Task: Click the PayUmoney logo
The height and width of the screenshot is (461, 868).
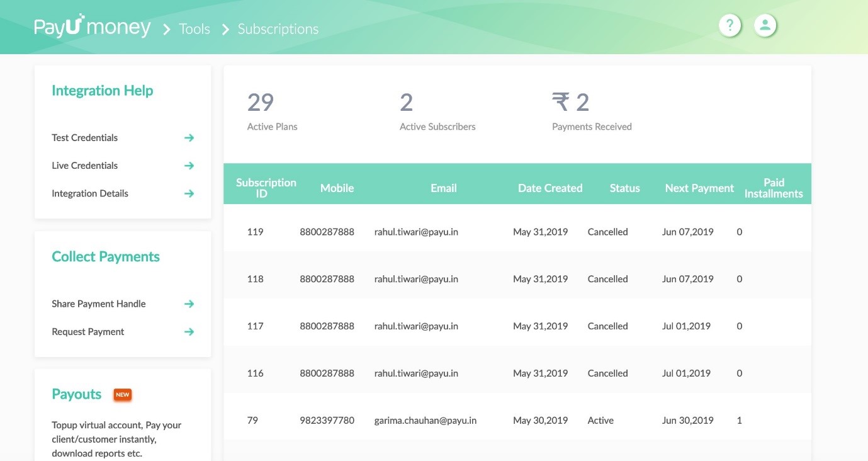Action: (92, 26)
